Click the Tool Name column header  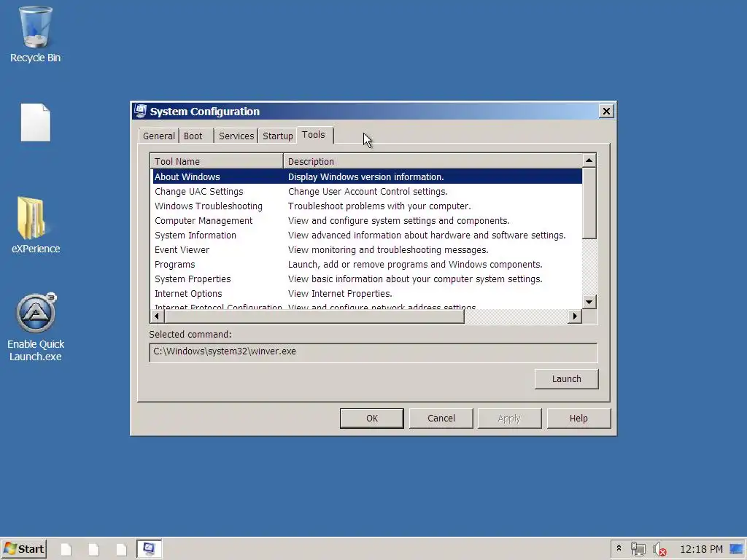click(x=217, y=161)
